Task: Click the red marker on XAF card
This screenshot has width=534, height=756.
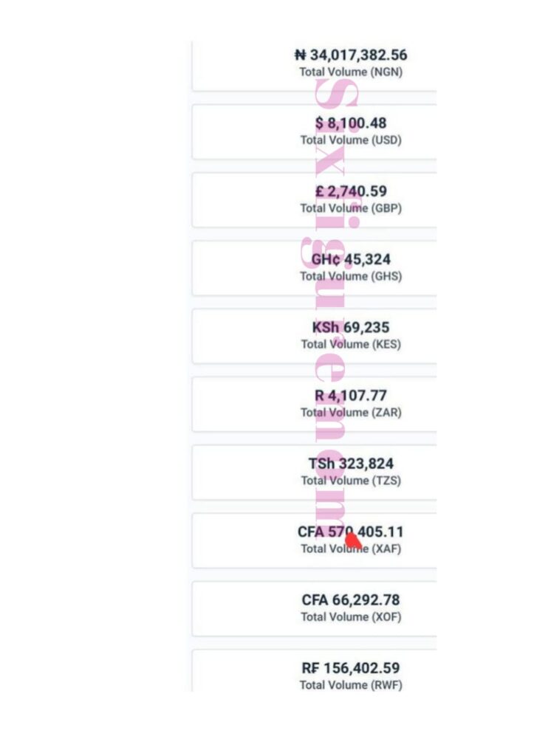Action: pos(354,541)
